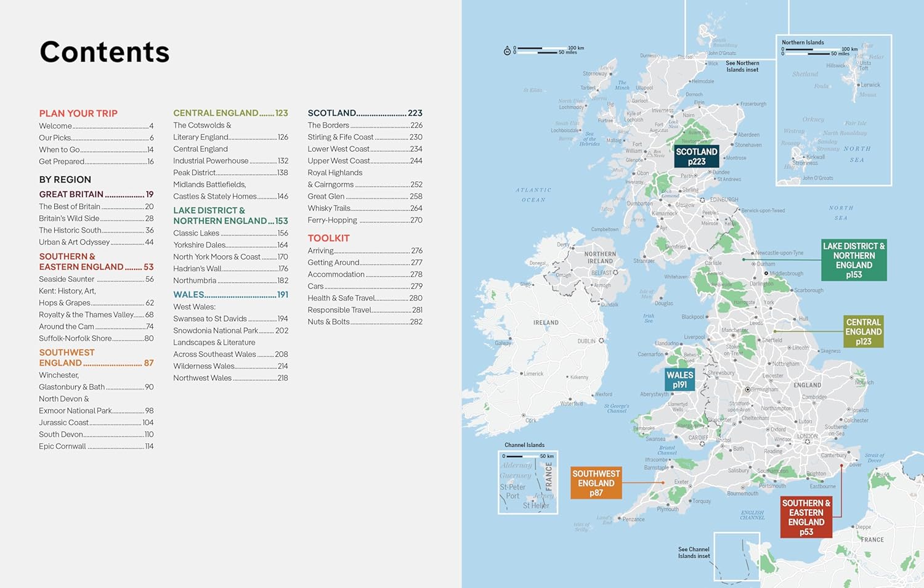Open the Channel Islands inset map
Screen dimensions: 924x588
tap(527, 483)
